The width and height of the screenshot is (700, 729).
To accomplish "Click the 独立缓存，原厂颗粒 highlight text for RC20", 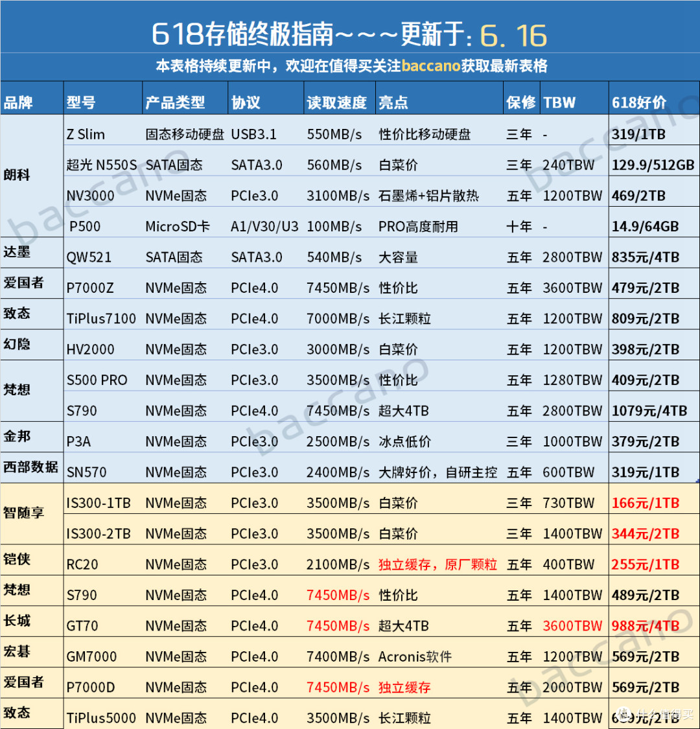I will click(438, 564).
